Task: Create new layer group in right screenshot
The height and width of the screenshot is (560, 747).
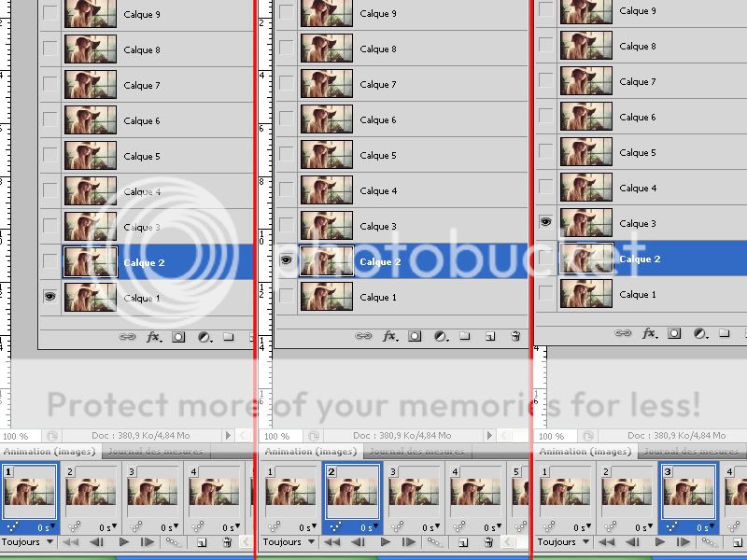Action: pos(725,333)
